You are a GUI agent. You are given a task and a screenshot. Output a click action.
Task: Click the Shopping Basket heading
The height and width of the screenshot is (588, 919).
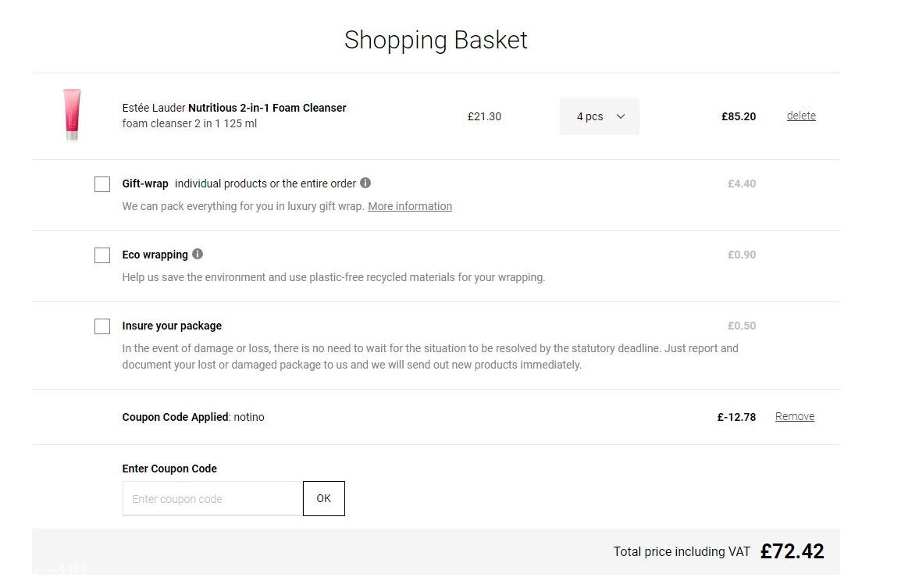tap(436, 41)
